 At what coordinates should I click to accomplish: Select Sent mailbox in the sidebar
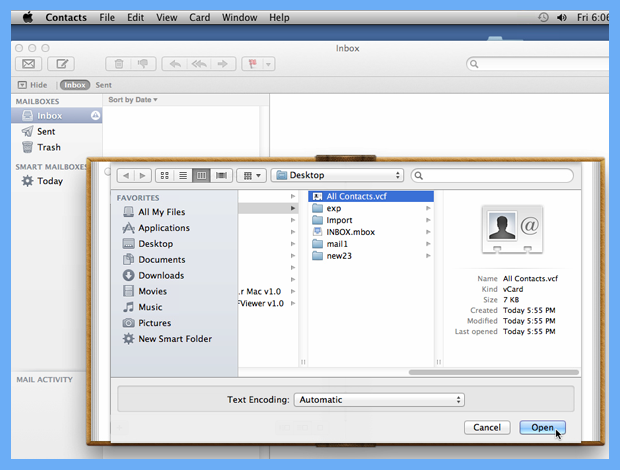(x=57, y=131)
